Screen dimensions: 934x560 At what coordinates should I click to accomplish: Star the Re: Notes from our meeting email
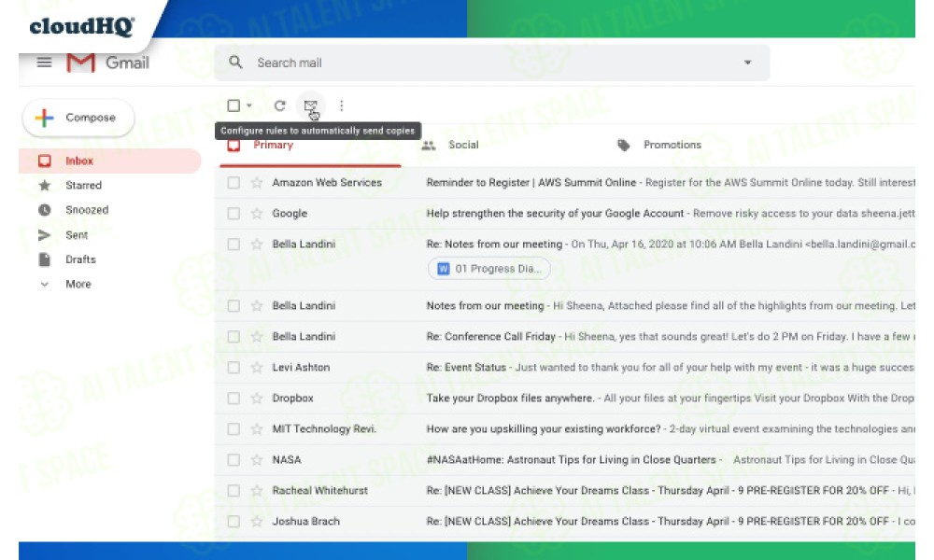point(257,245)
